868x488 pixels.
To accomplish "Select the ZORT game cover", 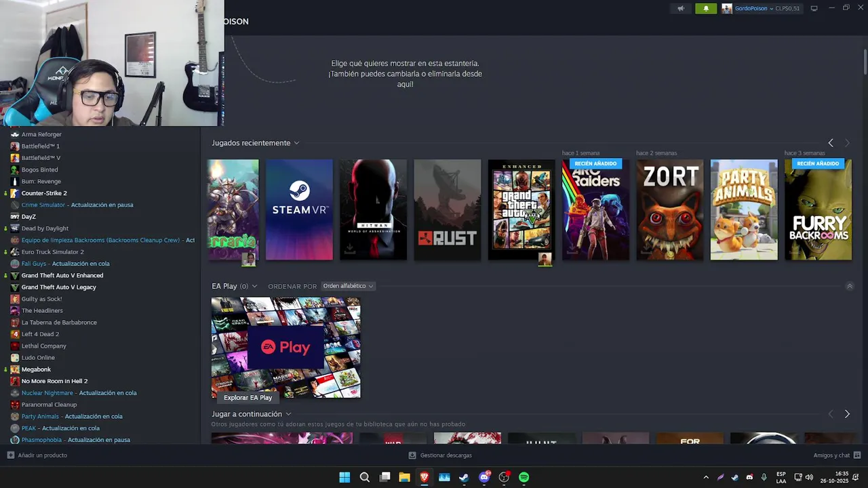I will (669, 209).
